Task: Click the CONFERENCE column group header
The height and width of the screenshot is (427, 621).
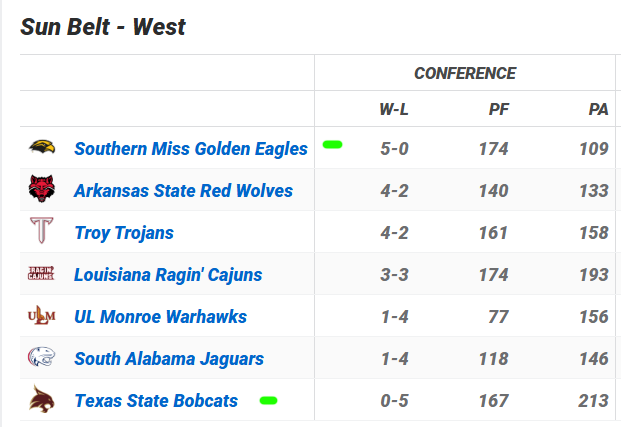Action: (x=465, y=73)
